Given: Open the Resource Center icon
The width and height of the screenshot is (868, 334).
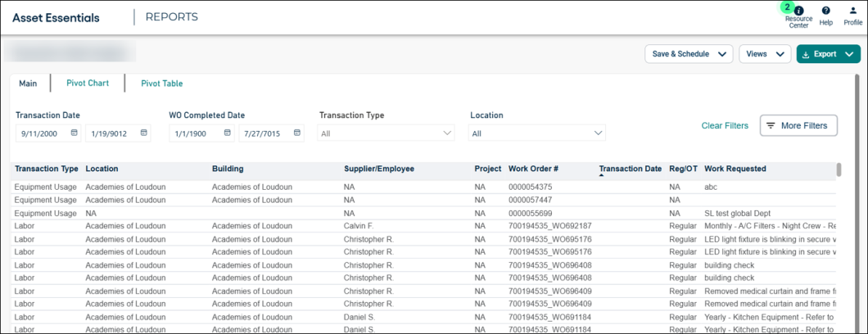Looking at the screenshot, I should coord(798,11).
